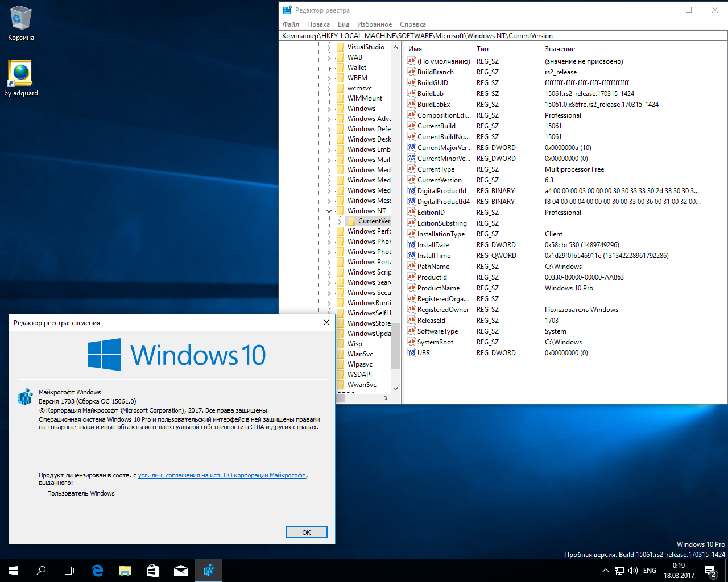Open the volume icon in tray
Viewport: 728px width, 582px height.
coord(633,571)
